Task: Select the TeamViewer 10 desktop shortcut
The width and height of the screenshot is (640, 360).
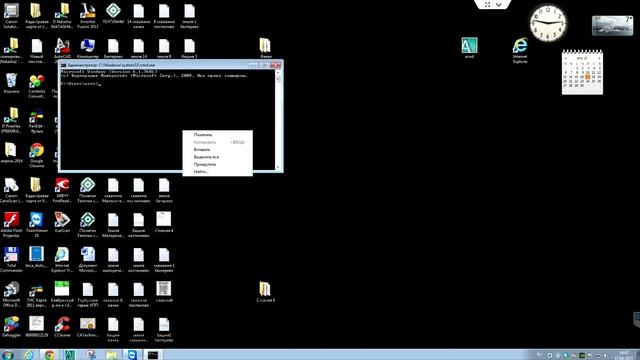Action: click(37, 225)
